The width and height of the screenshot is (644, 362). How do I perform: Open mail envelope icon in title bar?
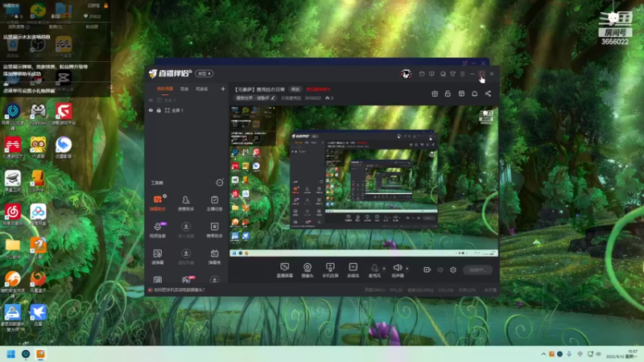(x=422, y=74)
